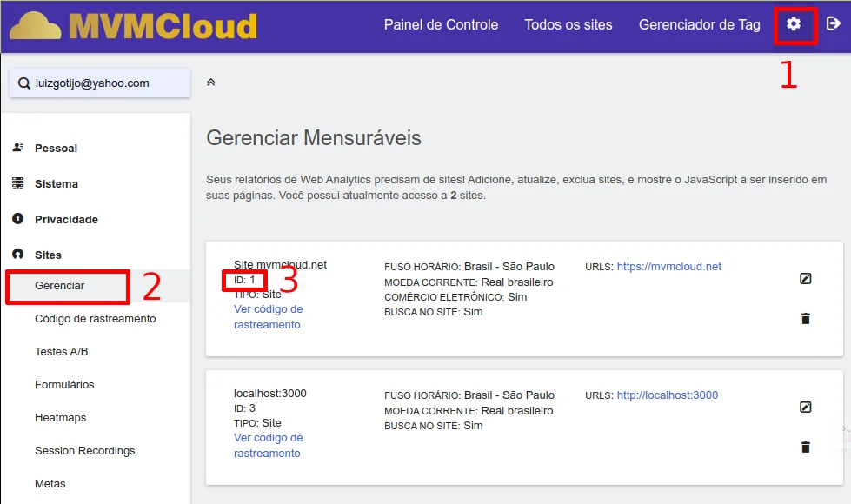The image size is (851, 504).
Task: Expand the Privacidade sidebar section
Action: click(x=65, y=220)
